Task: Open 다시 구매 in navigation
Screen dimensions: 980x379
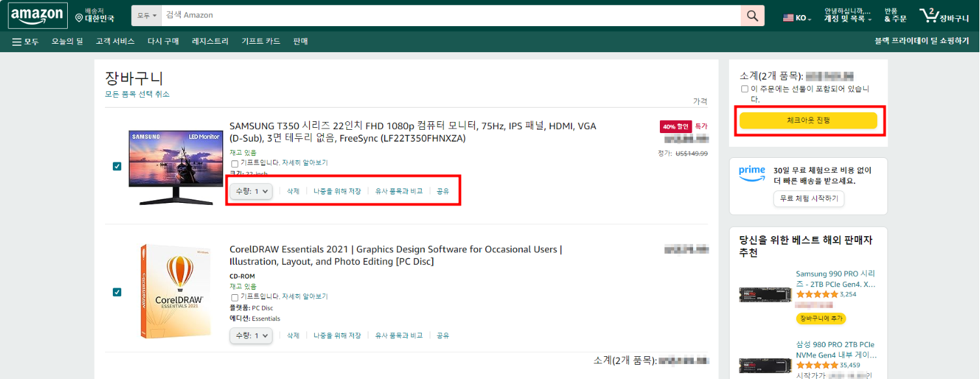Action: tap(163, 42)
